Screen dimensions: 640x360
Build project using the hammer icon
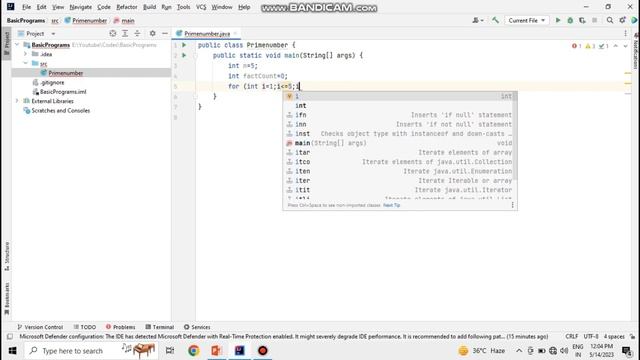[496, 20]
